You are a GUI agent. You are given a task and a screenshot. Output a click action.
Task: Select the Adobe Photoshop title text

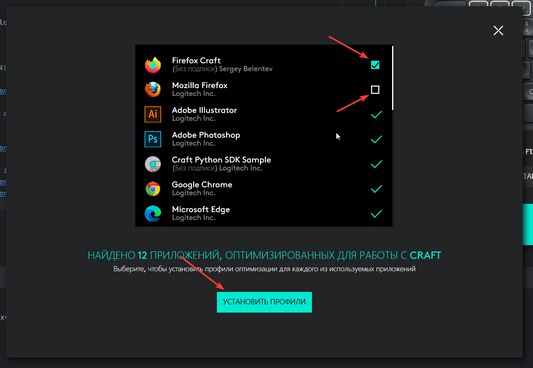(x=206, y=135)
